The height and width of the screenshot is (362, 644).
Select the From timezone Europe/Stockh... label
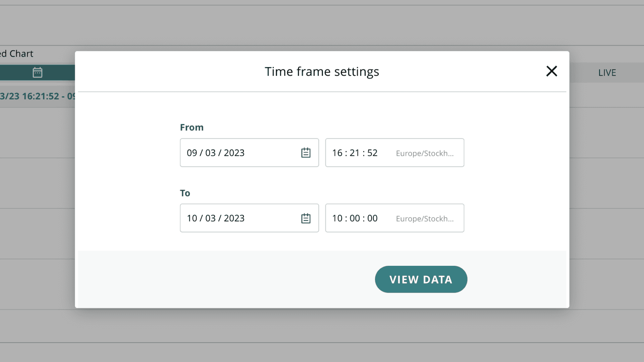pyautogui.click(x=424, y=154)
